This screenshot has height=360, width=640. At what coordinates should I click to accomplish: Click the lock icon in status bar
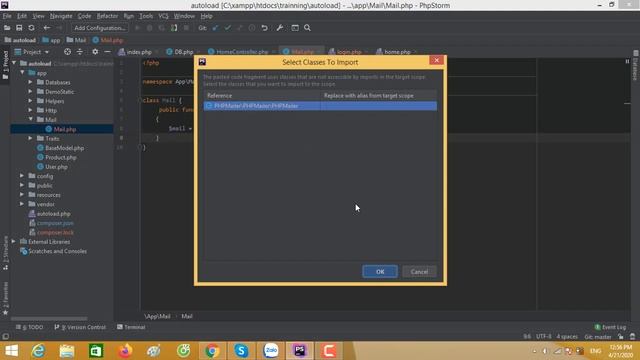[x=620, y=337]
